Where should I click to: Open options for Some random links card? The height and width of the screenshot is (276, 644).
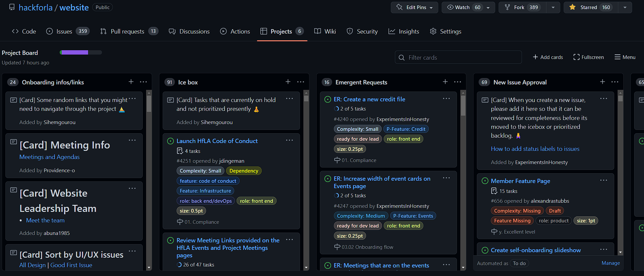132,98
